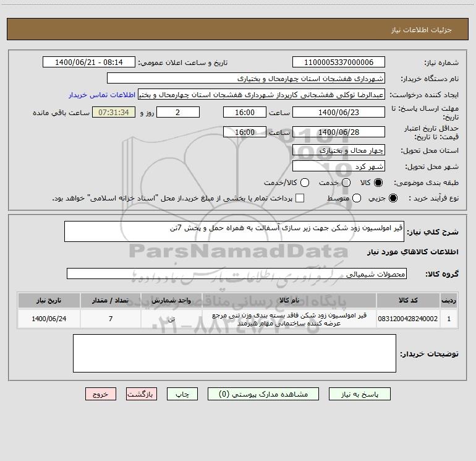
Task: Click product code cell 0831200428240002
Action: tap(408, 319)
